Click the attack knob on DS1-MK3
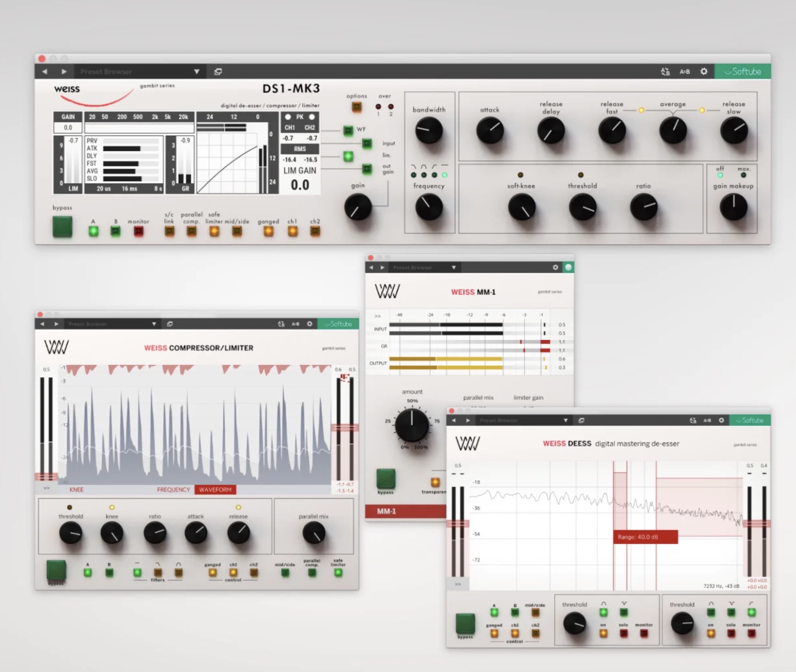Viewport: 796px width, 672px height. click(x=490, y=130)
